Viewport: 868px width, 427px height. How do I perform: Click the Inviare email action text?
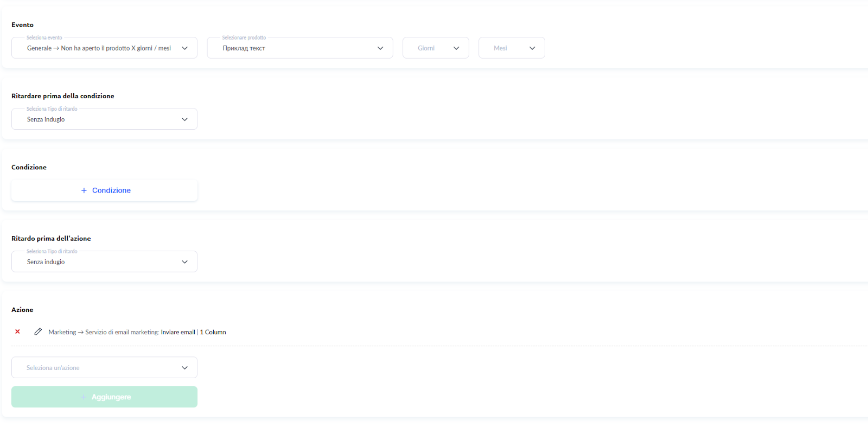(178, 332)
